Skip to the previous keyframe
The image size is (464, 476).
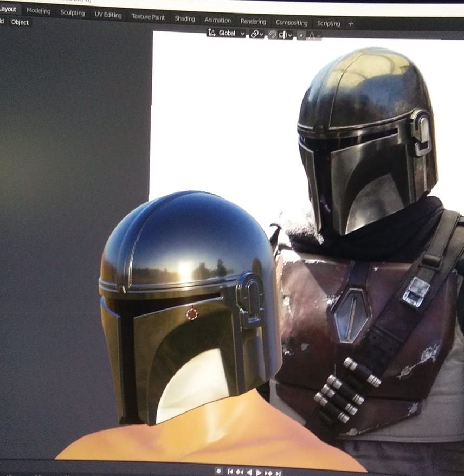240,472
